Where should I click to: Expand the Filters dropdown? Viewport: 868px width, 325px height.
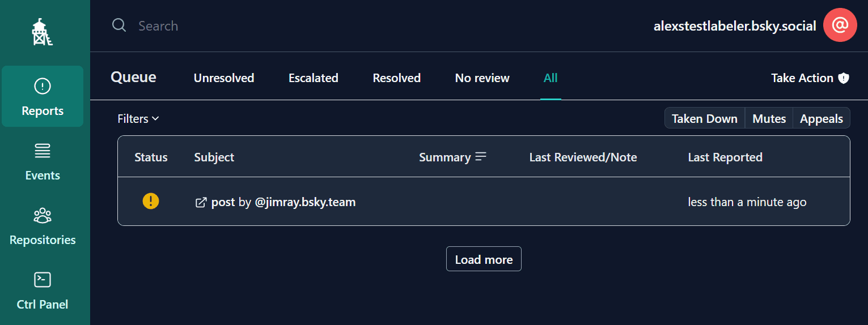click(x=138, y=119)
